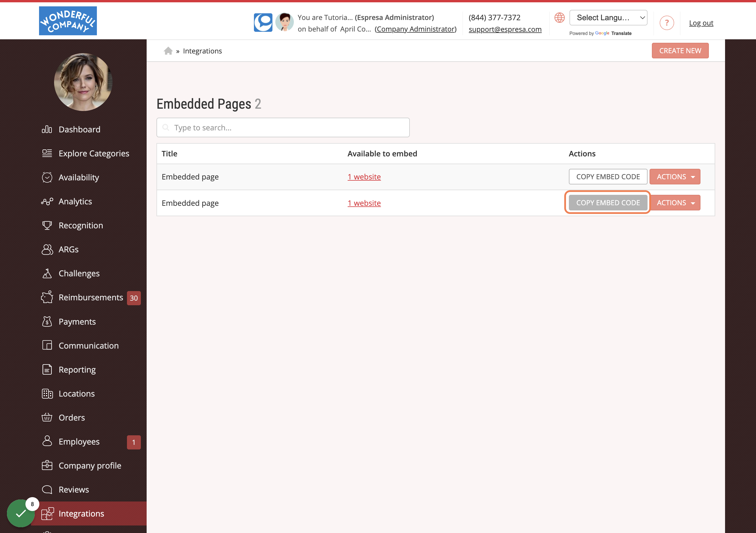Focus the Type to search field

pyautogui.click(x=283, y=128)
